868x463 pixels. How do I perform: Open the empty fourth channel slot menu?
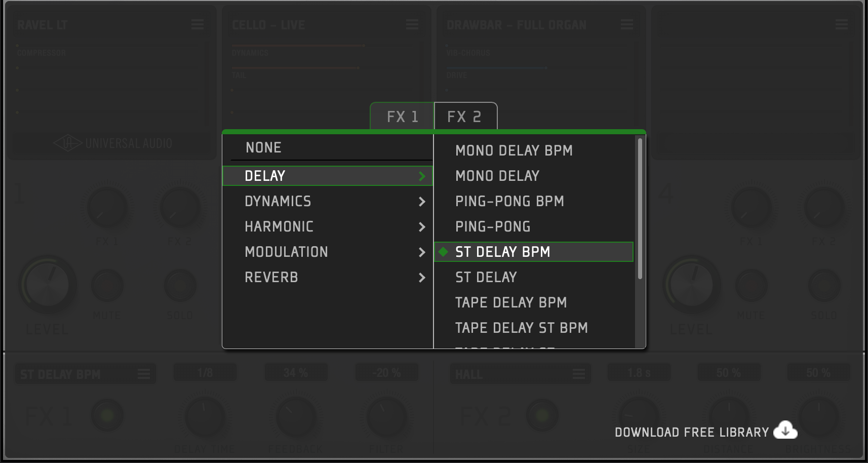point(842,24)
